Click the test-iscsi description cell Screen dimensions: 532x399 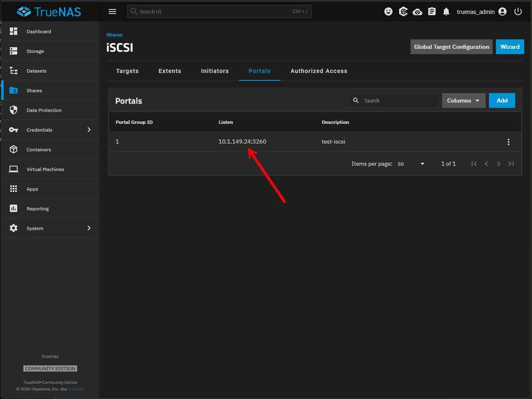(333, 141)
